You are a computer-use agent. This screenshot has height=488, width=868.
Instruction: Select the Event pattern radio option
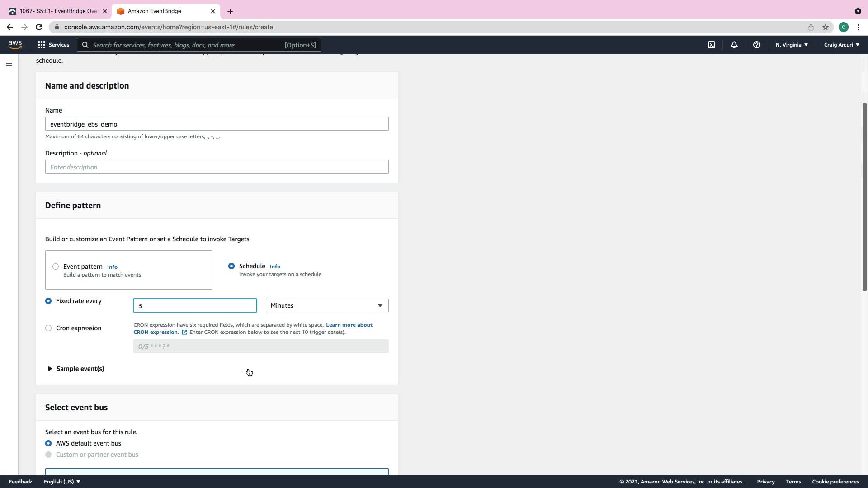click(x=56, y=267)
